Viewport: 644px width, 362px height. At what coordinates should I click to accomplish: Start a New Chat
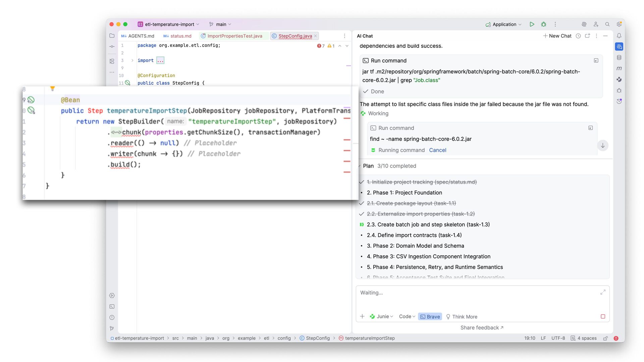557,36
